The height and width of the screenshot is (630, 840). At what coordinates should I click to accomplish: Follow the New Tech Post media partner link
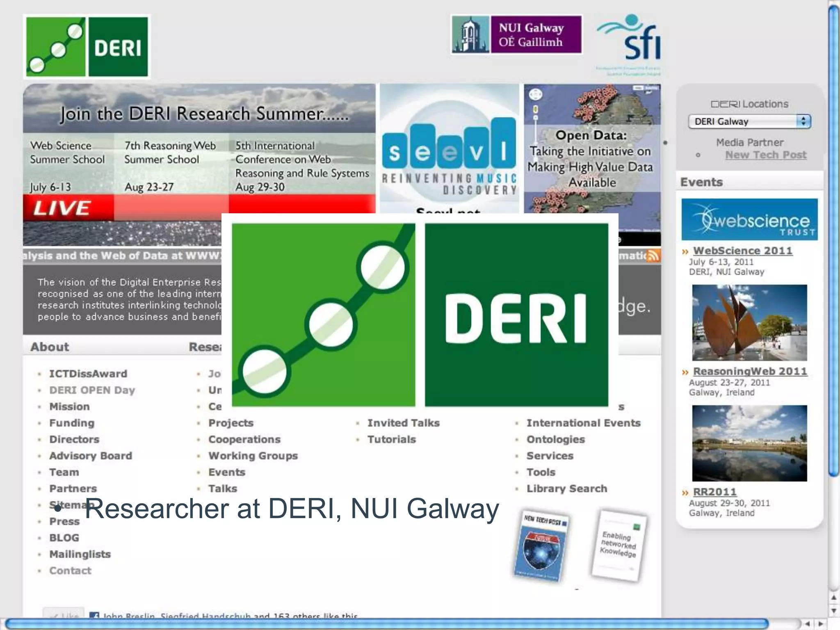pos(766,155)
